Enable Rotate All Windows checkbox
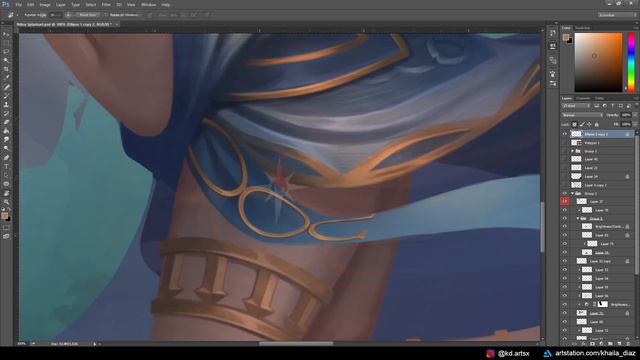This screenshot has width=640, height=360. tap(106, 15)
